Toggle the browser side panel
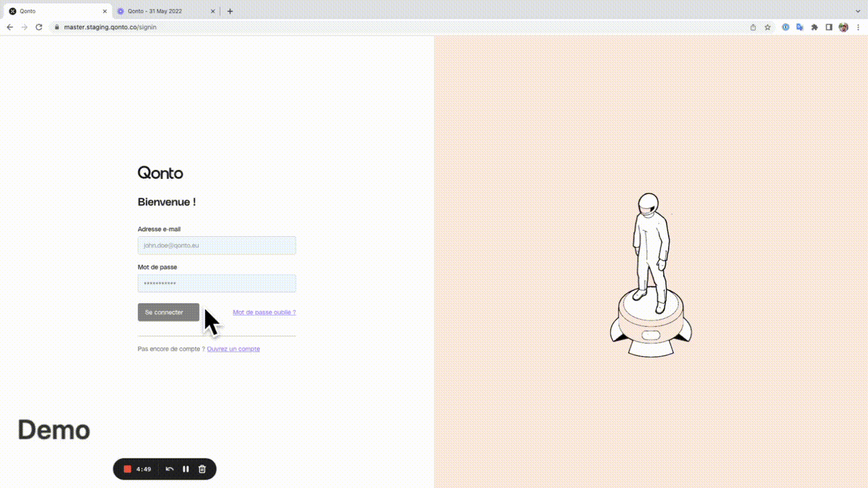868x488 pixels. (x=829, y=27)
